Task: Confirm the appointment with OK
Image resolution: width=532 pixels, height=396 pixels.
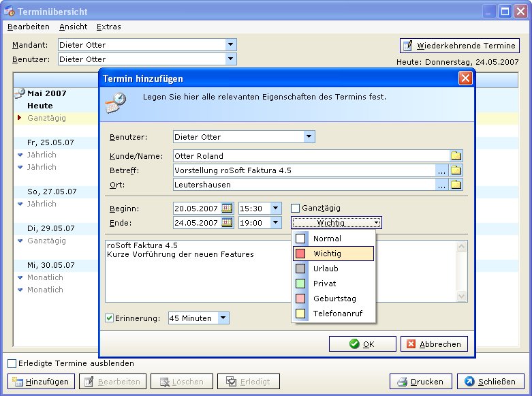Action: coord(362,344)
